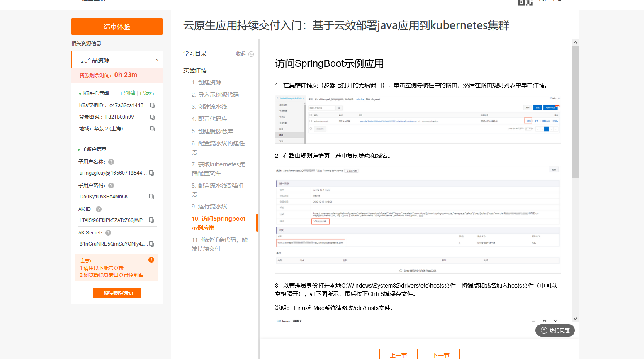Open step 11. 修改任意代码,触发持续交付
This screenshot has height=359, width=644.
tap(219, 244)
